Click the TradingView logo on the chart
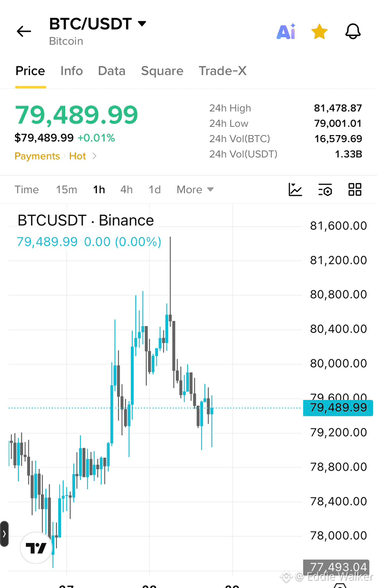The width and height of the screenshot is (377, 588). [36, 548]
